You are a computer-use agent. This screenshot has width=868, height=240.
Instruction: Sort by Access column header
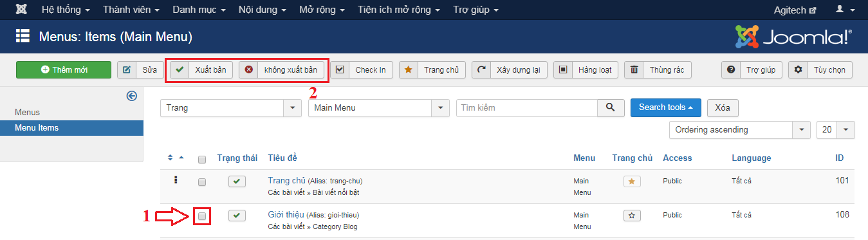677,158
